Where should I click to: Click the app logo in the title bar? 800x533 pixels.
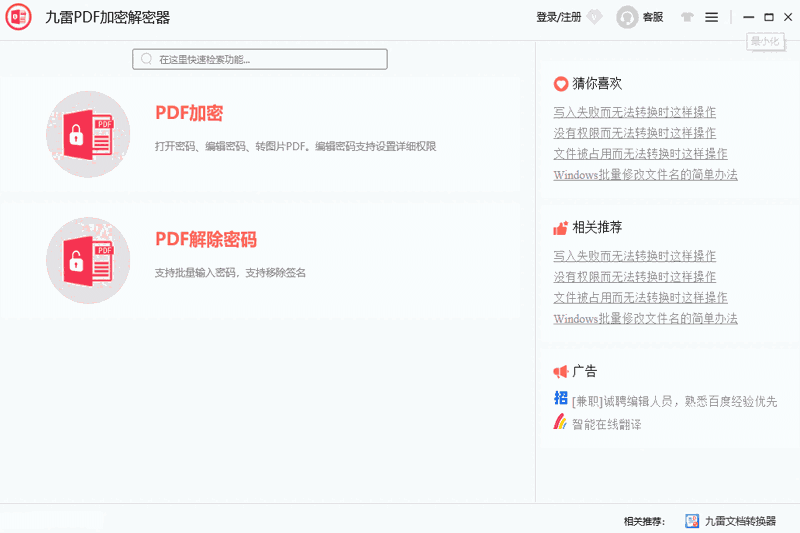[18, 17]
